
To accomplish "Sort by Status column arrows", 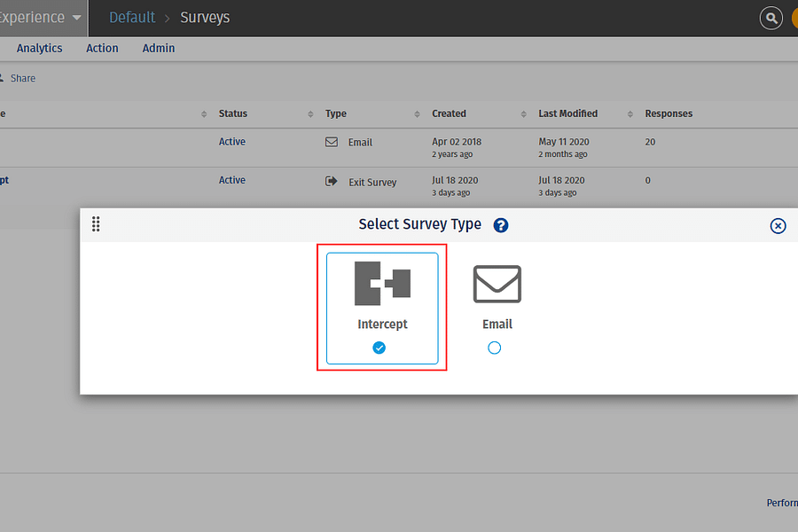I will pos(310,114).
